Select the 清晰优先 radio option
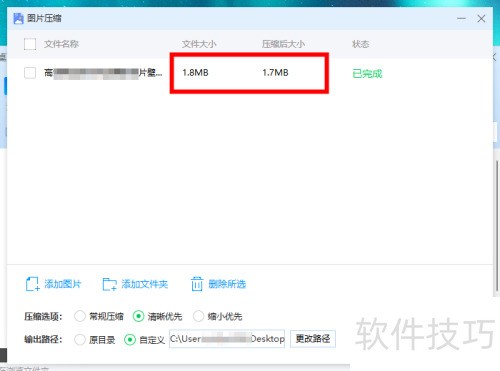 pos(138,316)
